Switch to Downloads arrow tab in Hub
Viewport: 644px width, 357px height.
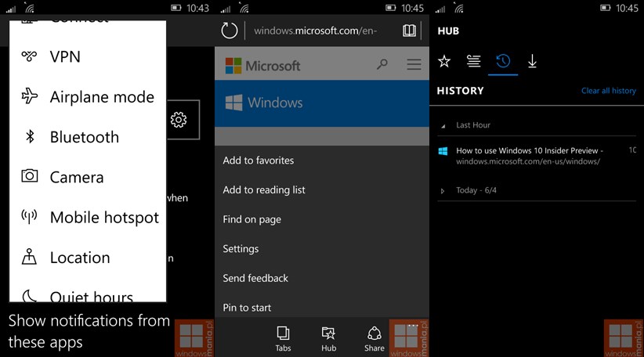pos(532,62)
